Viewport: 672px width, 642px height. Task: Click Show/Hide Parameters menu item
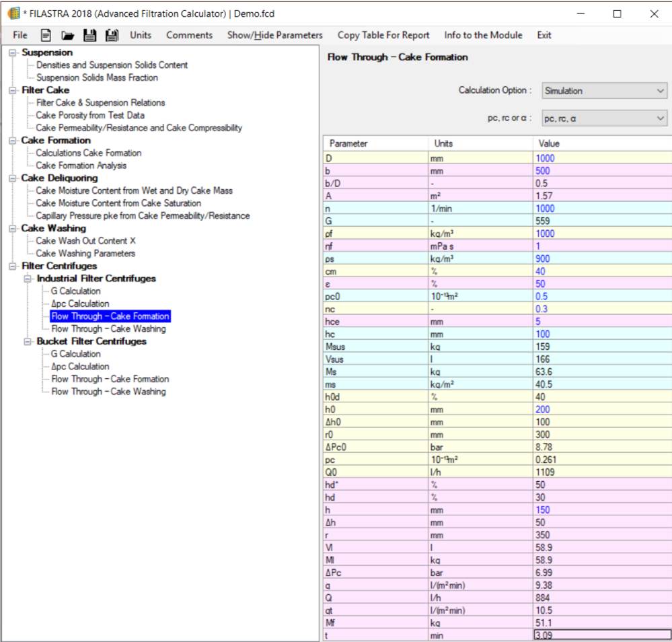coord(274,35)
